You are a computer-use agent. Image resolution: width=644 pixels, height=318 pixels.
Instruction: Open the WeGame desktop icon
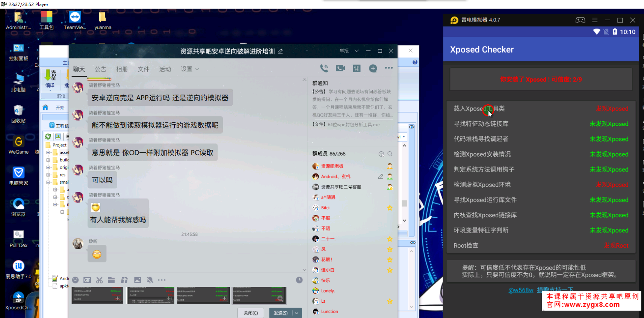point(18,145)
